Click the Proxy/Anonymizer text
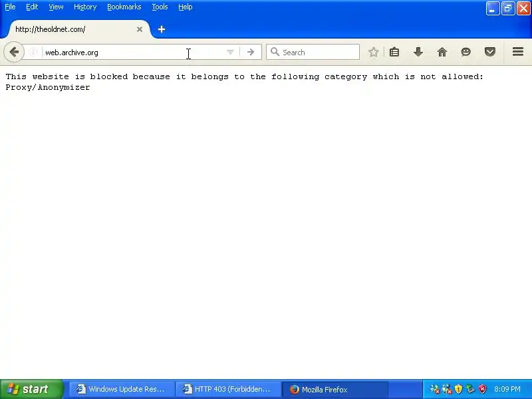The width and height of the screenshot is (532, 399). click(x=48, y=87)
